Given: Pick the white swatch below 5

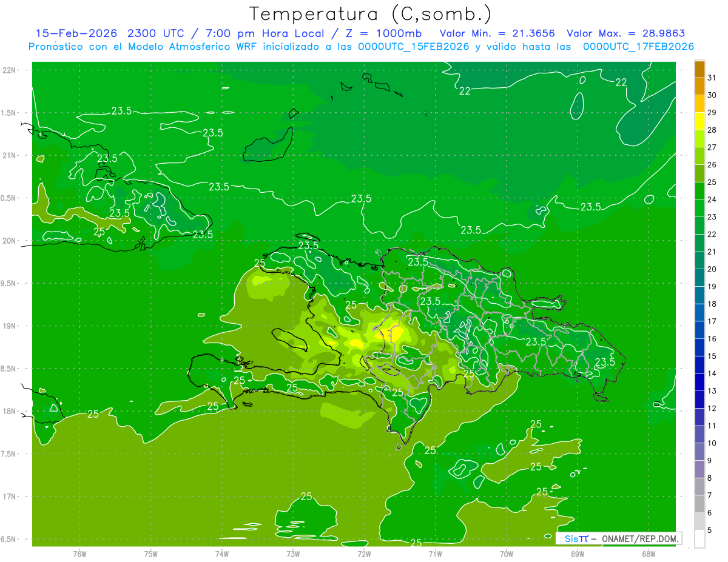Looking at the screenshot, I should point(699,539).
